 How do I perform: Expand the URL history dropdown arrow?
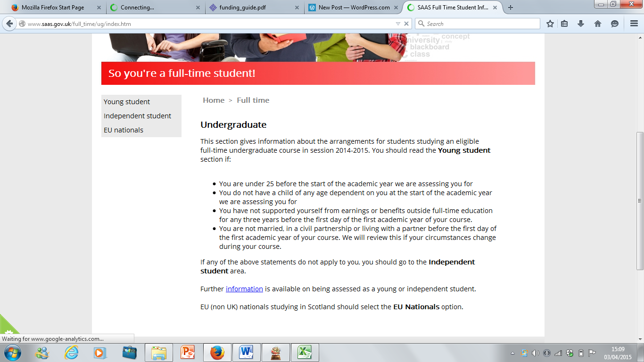[x=398, y=24]
